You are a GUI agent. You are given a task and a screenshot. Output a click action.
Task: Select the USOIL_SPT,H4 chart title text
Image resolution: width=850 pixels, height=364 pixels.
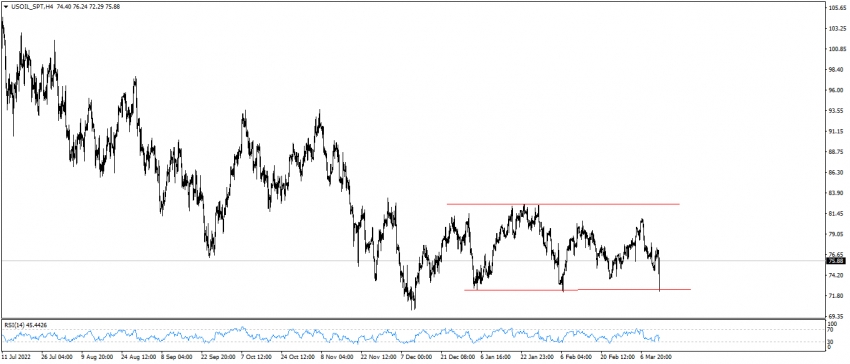point(32,7)
